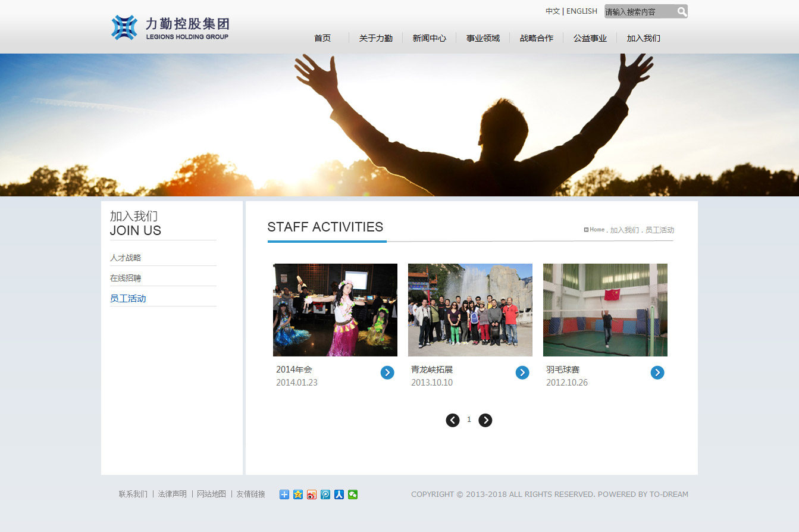Click the search magnifier icon
The height and width of the screenshot is (532, 799).
tap(682, 12)
